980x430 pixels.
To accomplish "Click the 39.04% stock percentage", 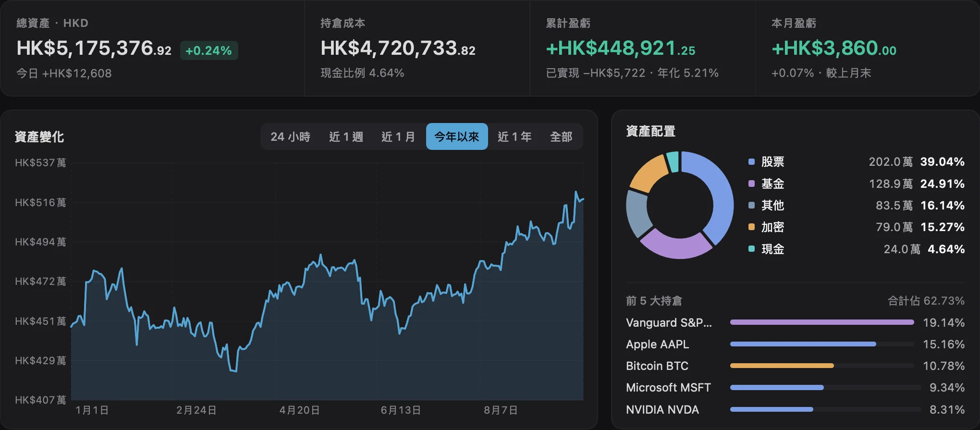I will click(x=942, y=162).
